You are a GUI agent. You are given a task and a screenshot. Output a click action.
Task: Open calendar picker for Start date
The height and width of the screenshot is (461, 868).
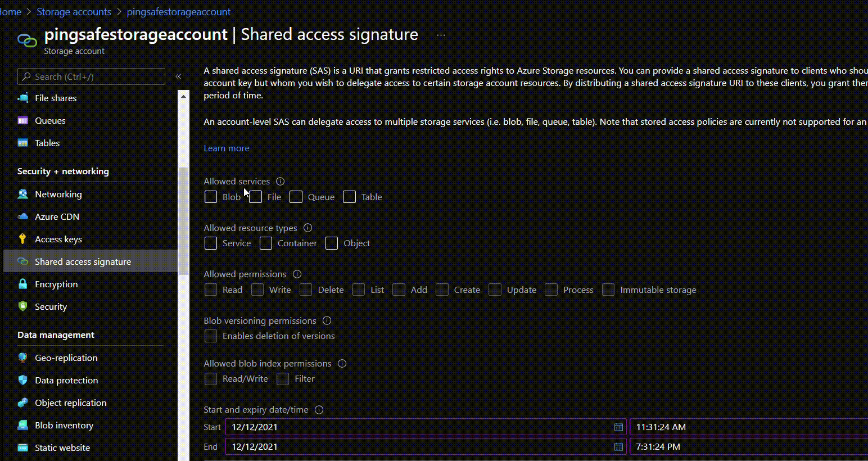(618, 427)
